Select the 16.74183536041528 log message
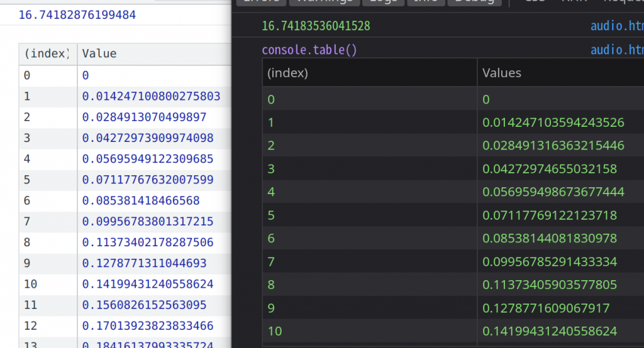The image size is (644, 348). coord(316,26)
